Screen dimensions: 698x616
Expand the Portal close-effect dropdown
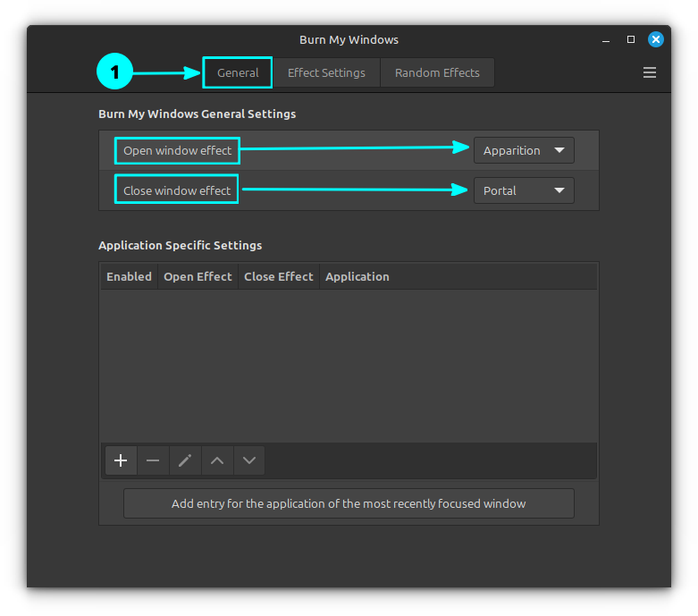(x=524, y=190)
